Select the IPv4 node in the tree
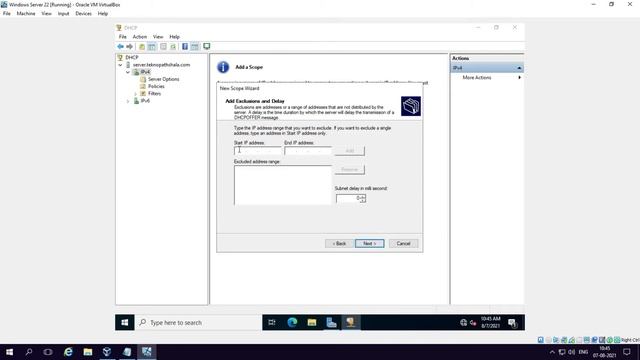The image size is (640, 360). pos(145,72)
